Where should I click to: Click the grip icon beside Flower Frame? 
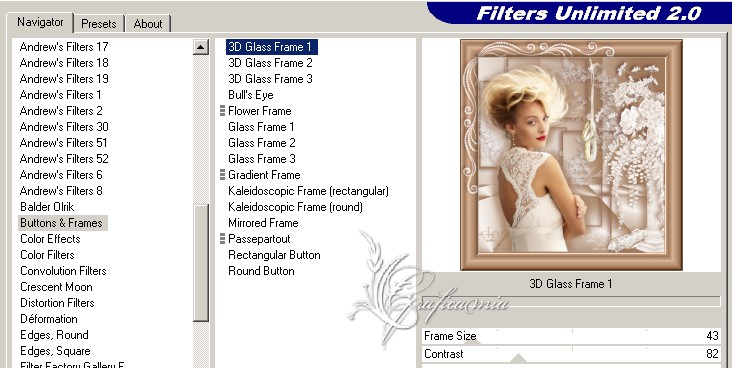222,111
